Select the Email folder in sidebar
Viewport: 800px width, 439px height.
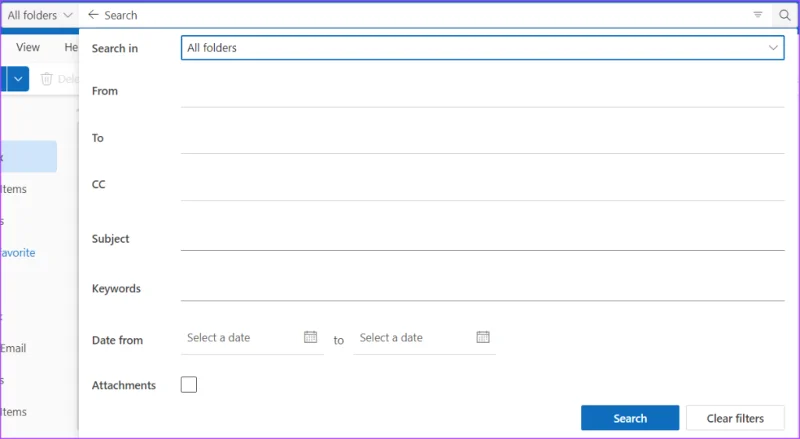coord(13,348)
